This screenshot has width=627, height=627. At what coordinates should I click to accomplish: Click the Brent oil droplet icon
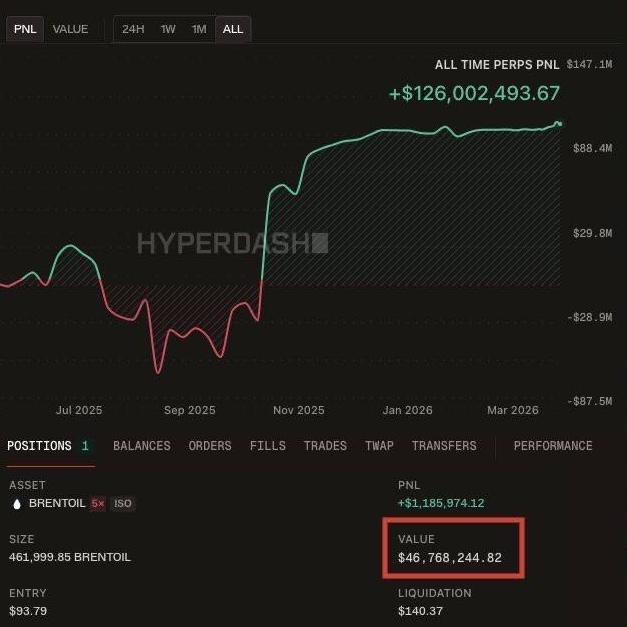coord(17,504)
